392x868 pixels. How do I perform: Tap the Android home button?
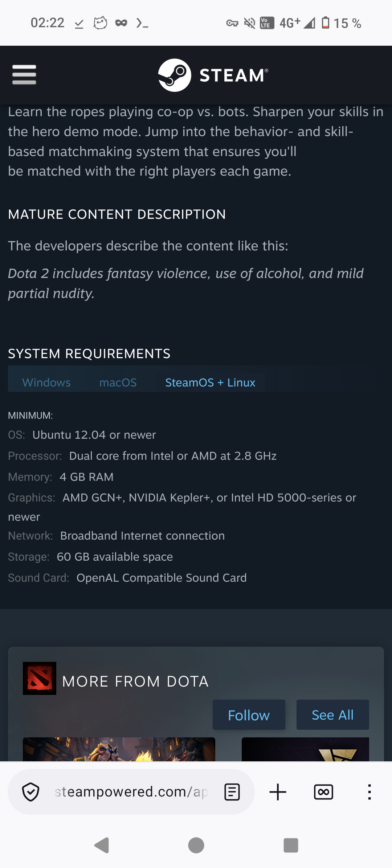[196, 846]
